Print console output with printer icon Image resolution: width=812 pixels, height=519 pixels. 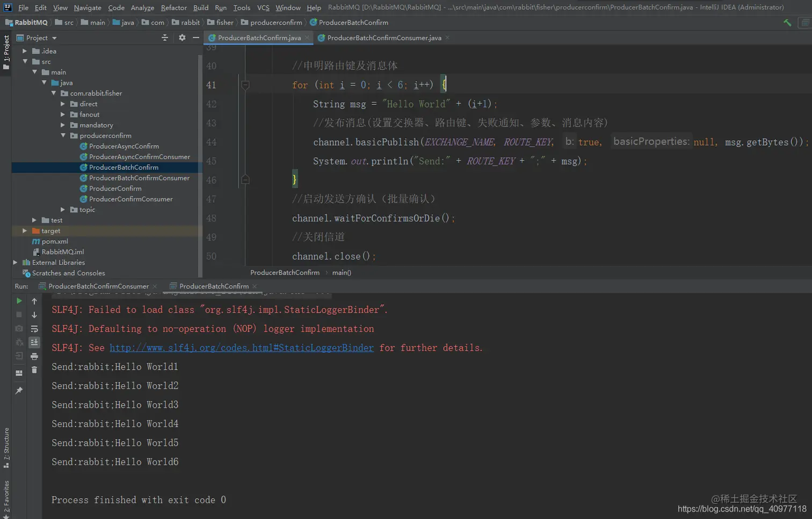pos(34,356)
